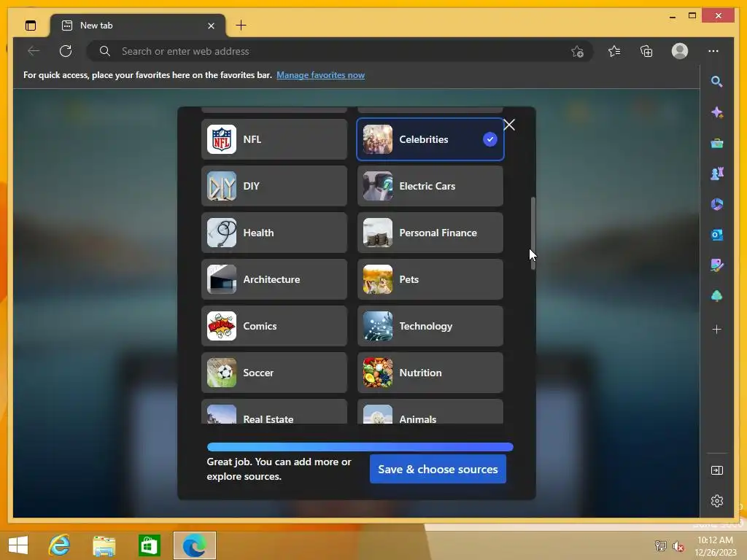Select the Comics interest tile
The width and height of the screenshot is (747, 560).
[x=274, y=326]
